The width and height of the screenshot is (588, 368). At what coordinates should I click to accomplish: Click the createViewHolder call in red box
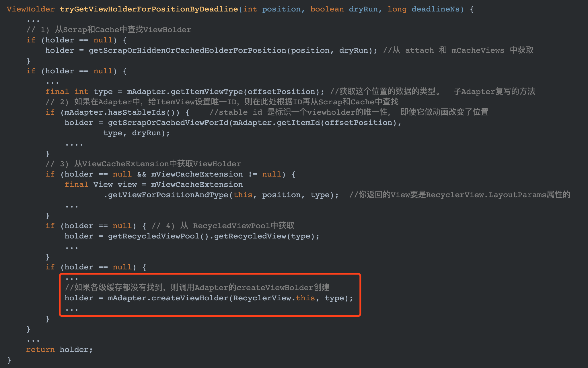tap(189, 298)
